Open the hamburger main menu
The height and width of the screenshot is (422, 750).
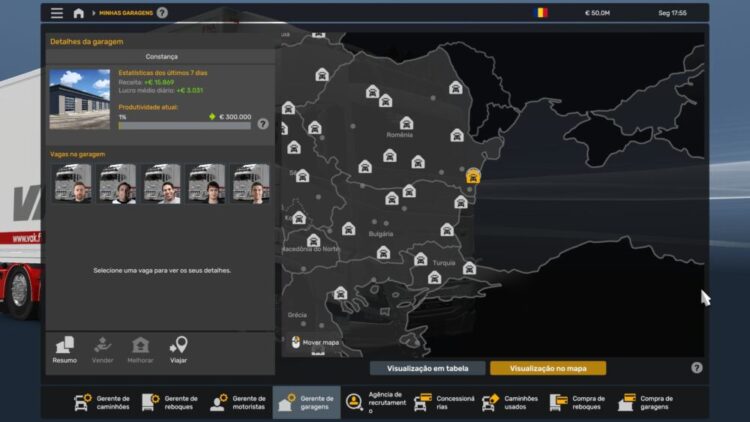point(57,13)
